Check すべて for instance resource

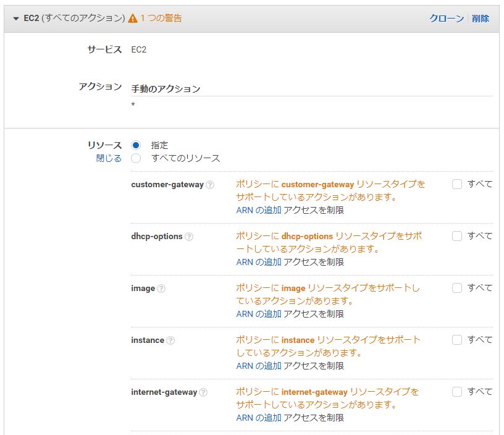pyautogui.click(x=457, y=340)
